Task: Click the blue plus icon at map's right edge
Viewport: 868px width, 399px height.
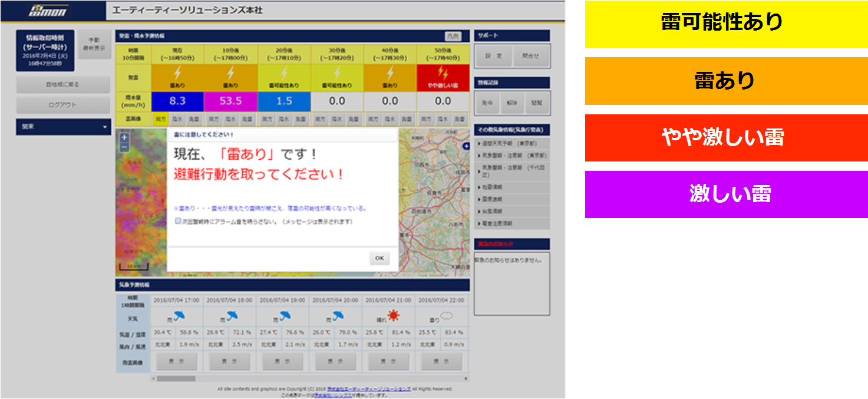Action: coord(466,146)
